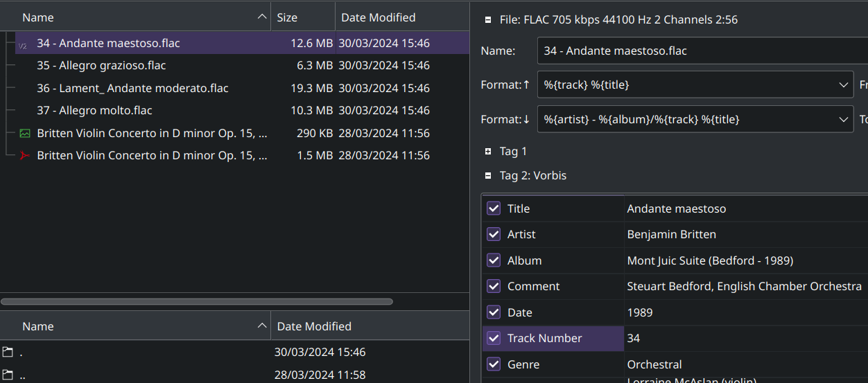Uncheck the Title field checkbox
This screenshot has height=383, width=868.
[494, 208]
